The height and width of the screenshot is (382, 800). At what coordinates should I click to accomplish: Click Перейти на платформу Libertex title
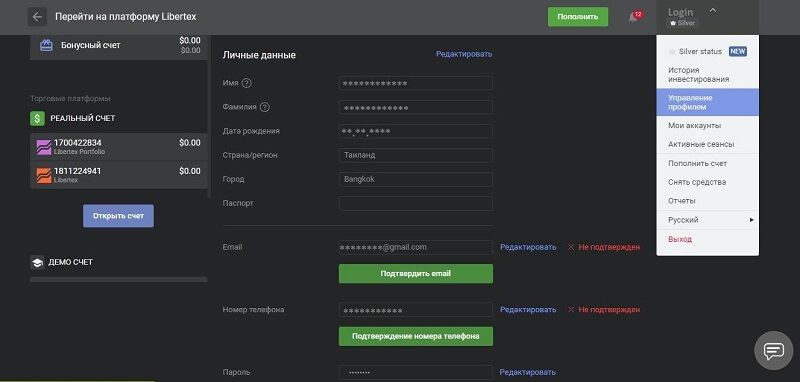point(126,17)
